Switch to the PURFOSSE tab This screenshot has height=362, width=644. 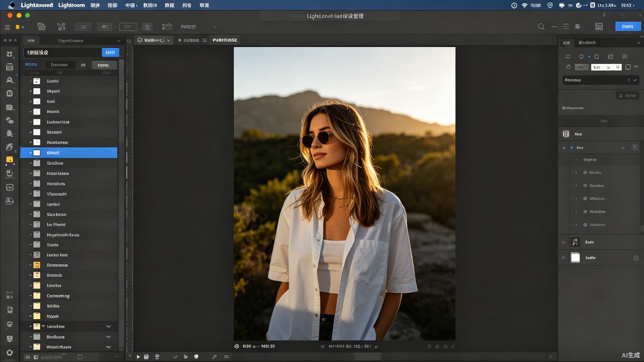(x=225, y=41)
